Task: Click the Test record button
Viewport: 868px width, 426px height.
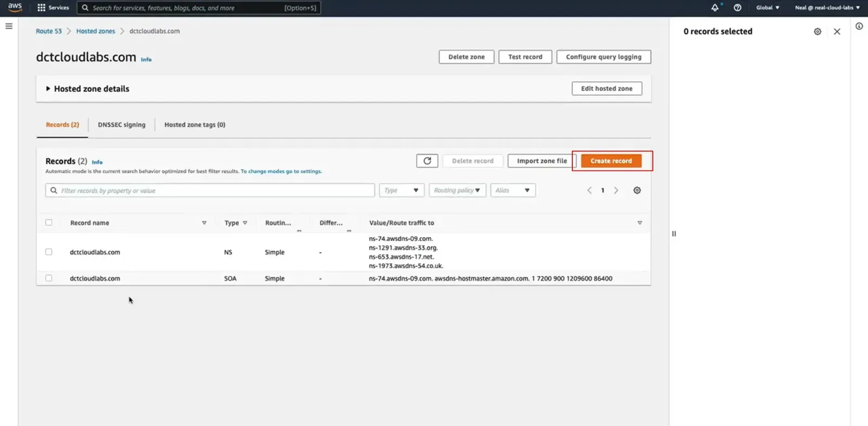Action: (525, 57)
